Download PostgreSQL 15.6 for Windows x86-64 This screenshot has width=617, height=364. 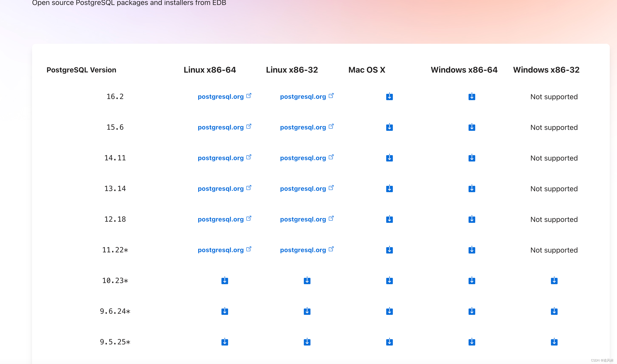(472, 127)
